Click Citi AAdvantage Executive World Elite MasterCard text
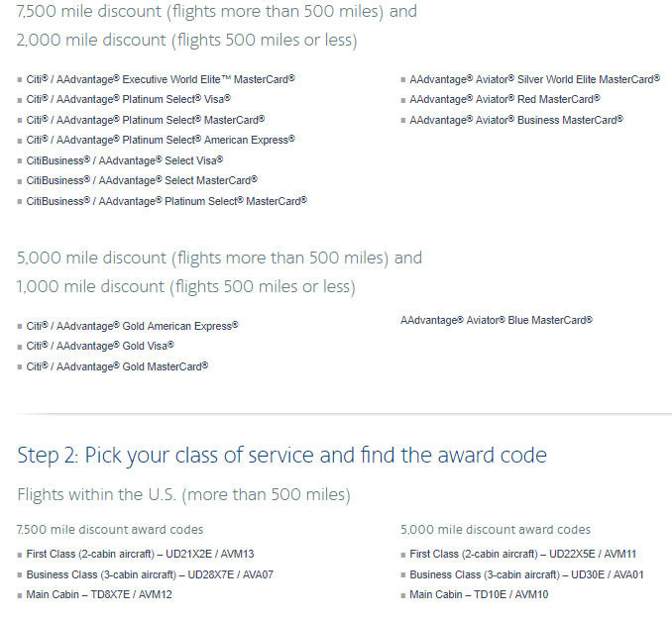 pos(161,79)
